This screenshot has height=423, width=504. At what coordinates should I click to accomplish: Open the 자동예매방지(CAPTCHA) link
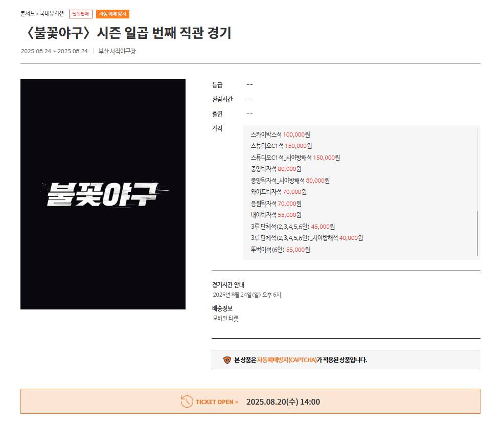(x=287, y=360)
